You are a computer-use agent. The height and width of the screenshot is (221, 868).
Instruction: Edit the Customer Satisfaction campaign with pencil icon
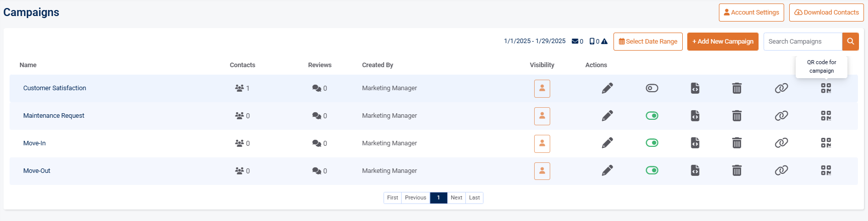coord(607,88)
